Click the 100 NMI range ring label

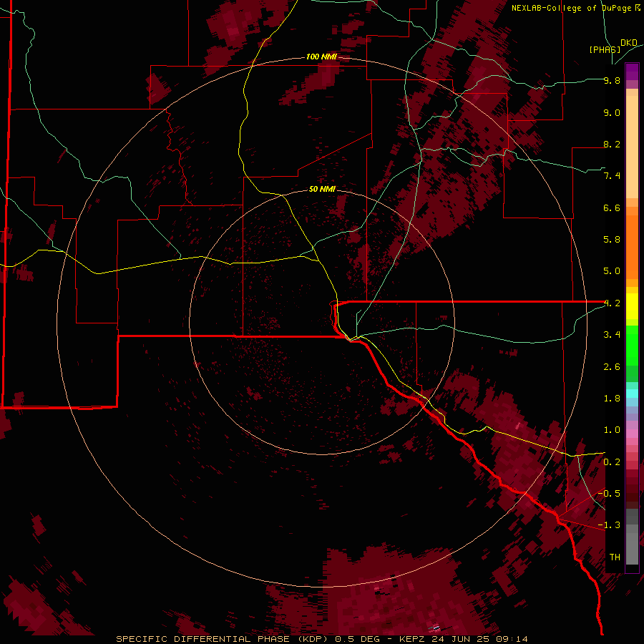point(321,57)
